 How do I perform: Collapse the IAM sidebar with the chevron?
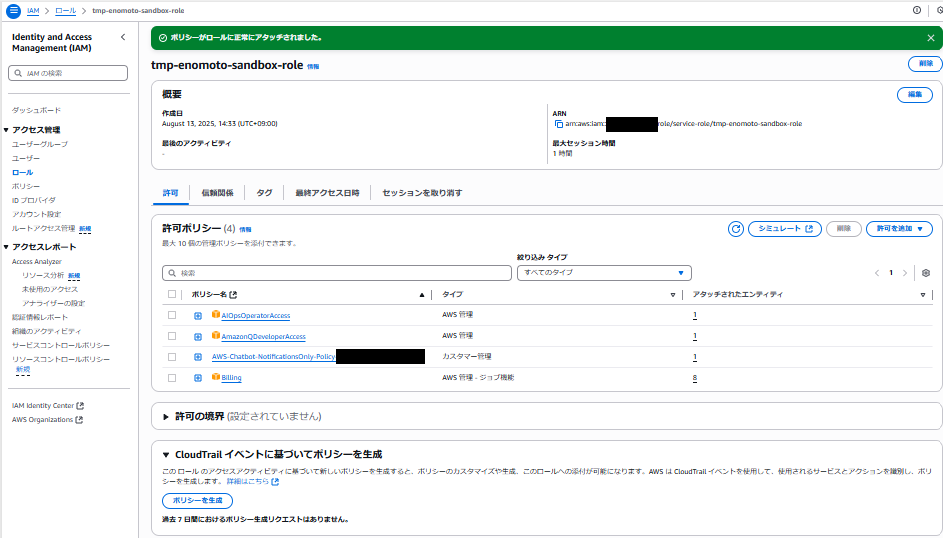point(123,37)
